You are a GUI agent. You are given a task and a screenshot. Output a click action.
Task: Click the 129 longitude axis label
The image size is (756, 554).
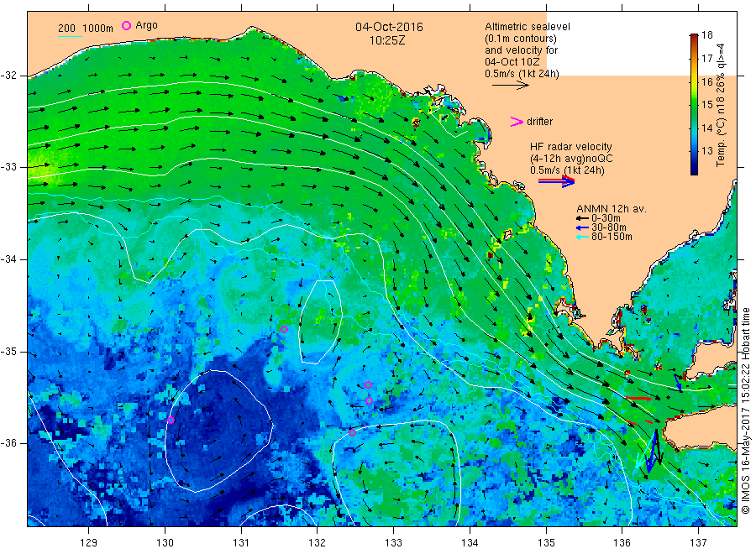click(89, 543)
